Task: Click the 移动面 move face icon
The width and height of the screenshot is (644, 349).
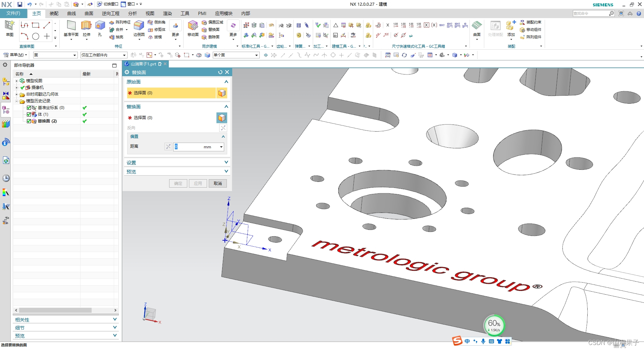Action: pyautogui.click(x=193, y=26)
